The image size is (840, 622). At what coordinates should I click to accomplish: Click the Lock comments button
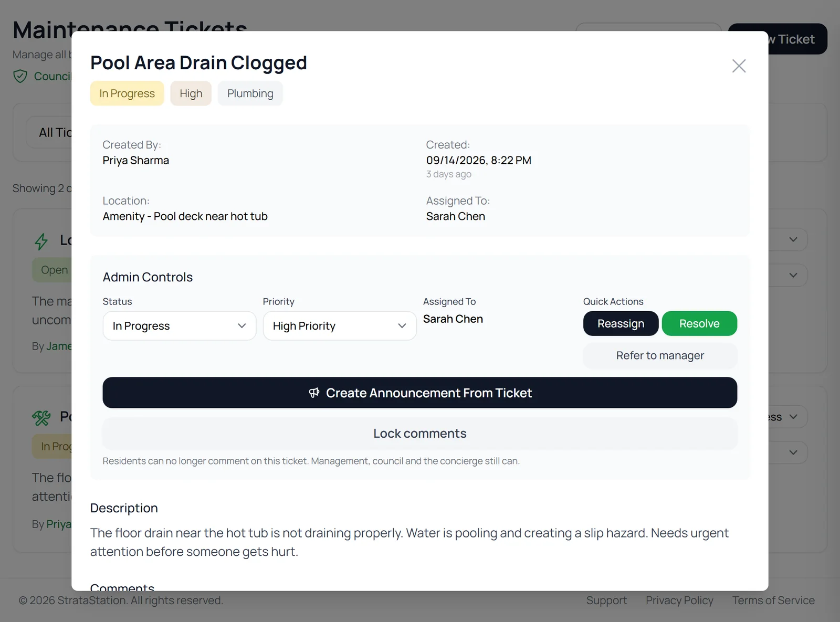tap(420, 434)
